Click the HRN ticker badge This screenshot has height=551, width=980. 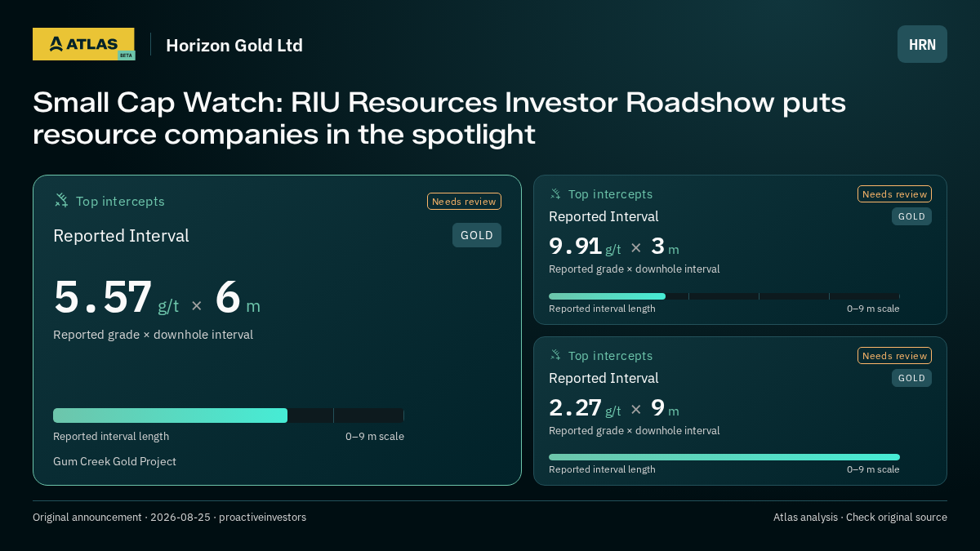(922, 44)
